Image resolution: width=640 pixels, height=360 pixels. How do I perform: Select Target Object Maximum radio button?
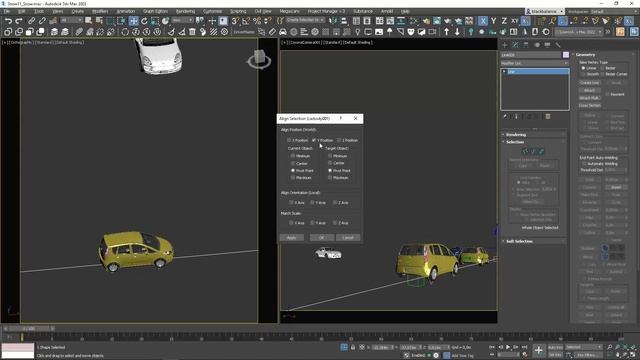pos(330,178)
